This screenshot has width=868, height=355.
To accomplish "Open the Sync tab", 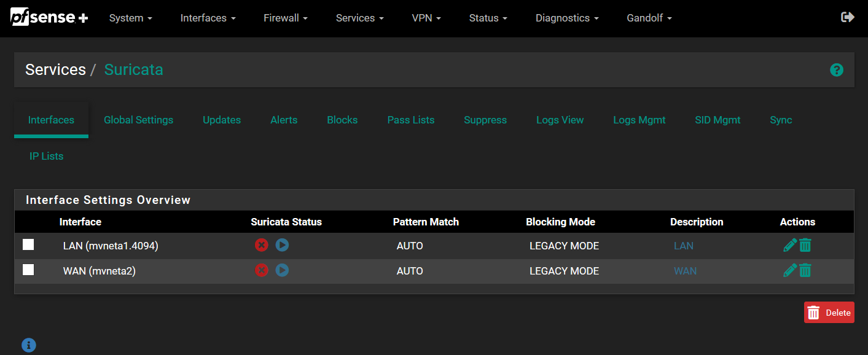I will (781, 120).
